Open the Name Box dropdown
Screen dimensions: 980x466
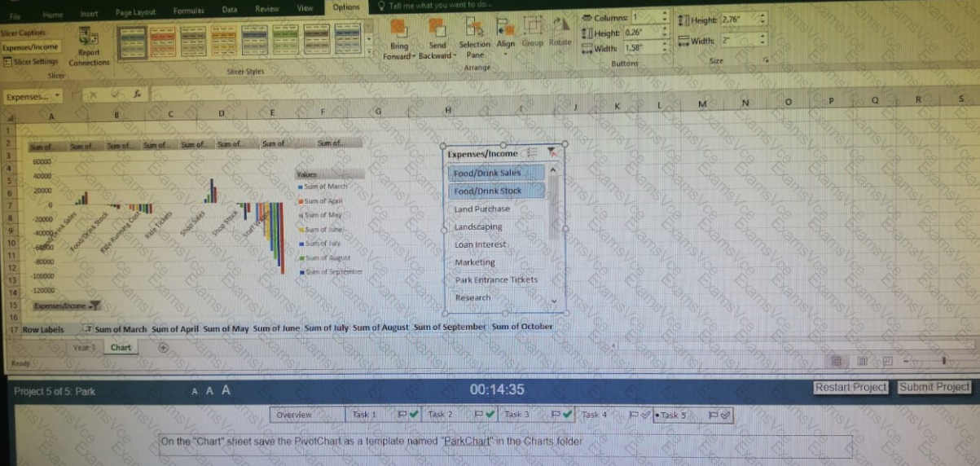[58, 96]
